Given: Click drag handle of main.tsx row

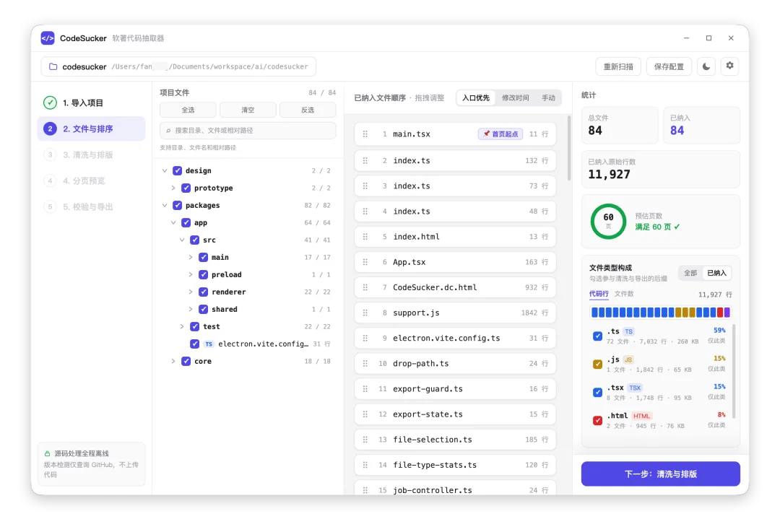Looking at the screenshot, I should (x=365, y=134).
